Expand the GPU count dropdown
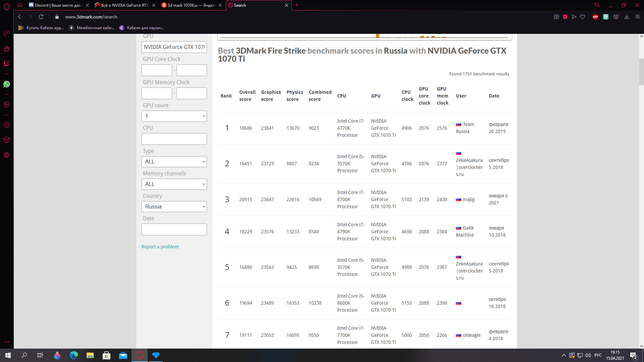644x362 pixels. pyautogui.click(x=174, y=116)
